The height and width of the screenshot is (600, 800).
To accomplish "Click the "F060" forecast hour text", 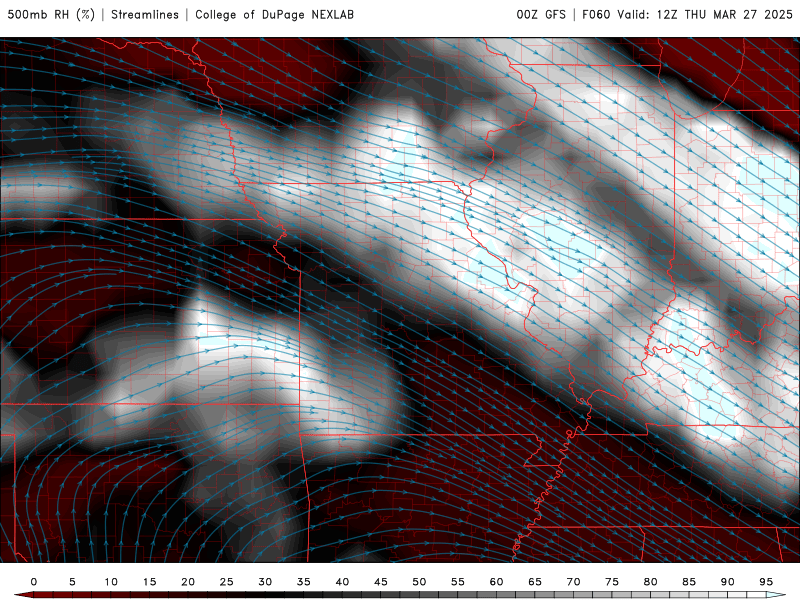I will 596,14.
